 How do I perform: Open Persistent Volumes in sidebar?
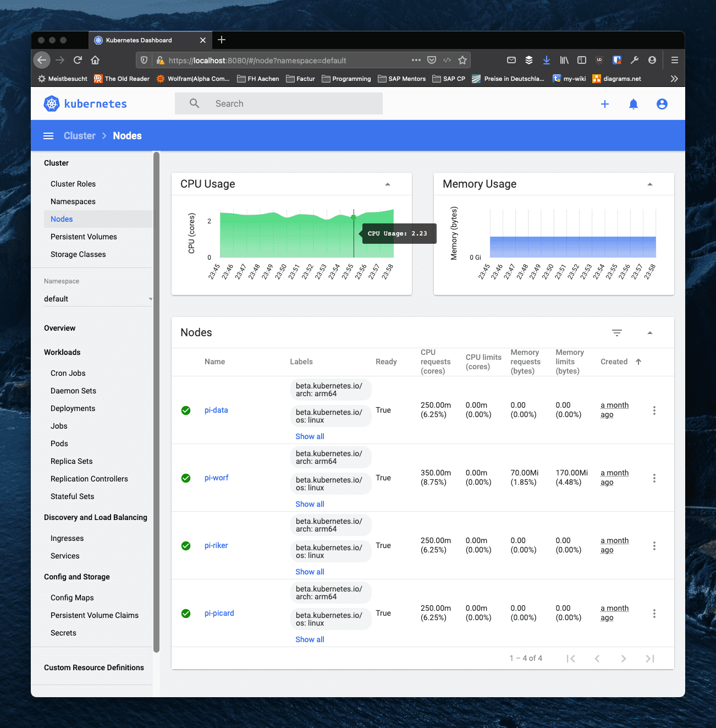pos(84,237)
